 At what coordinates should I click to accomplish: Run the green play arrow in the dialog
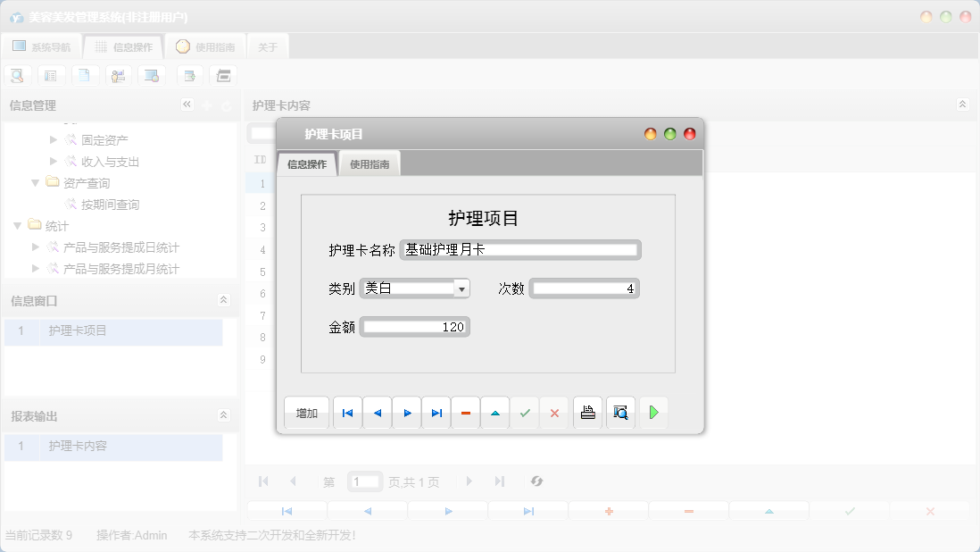(653, 412)
